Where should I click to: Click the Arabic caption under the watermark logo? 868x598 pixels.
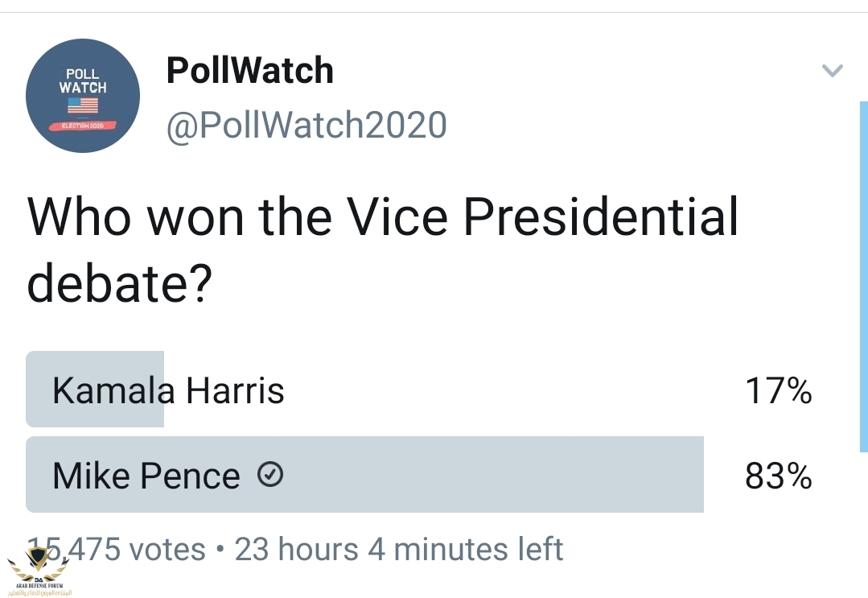(39, 592)
